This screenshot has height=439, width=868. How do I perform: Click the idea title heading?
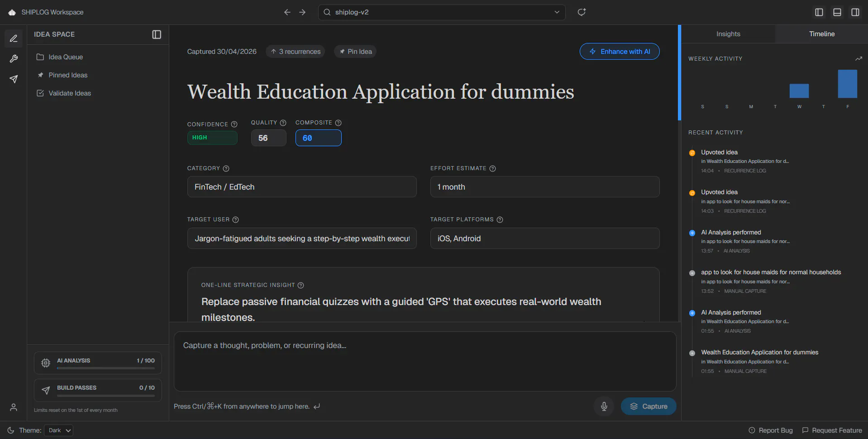pyautogui.click(x=381, y=92)
